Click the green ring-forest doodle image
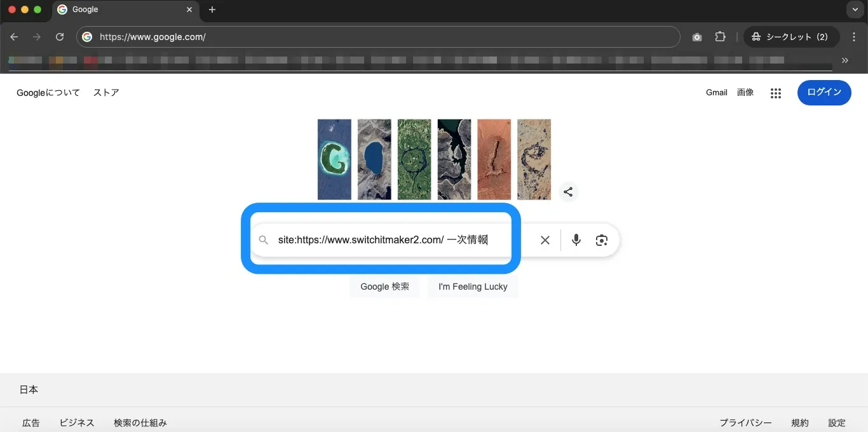Viewport: 868px width, 432px height. pyautogui.click(x=414, y=159)
